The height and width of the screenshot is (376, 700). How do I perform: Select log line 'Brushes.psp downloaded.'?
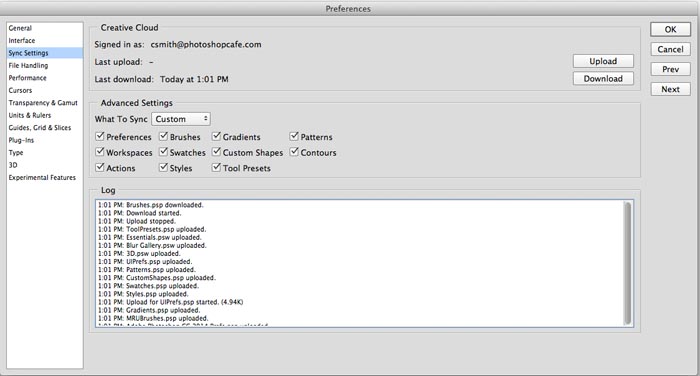(x=151, y=205)
